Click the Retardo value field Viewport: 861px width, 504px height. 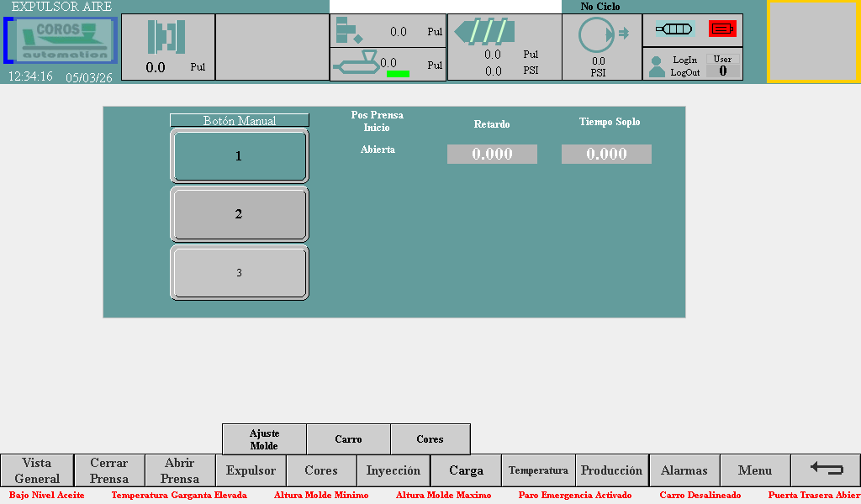(492, 155)
